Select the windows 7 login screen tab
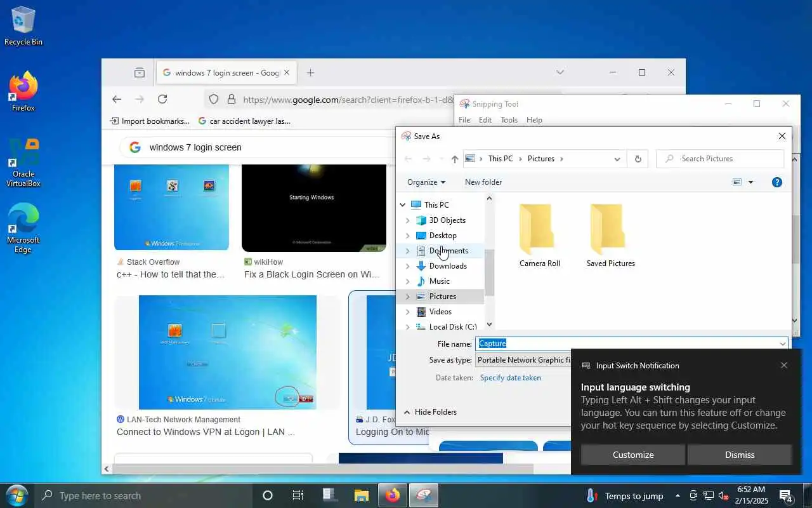The height and width of the screenshot is (508, 812). (x=225, y=72)
